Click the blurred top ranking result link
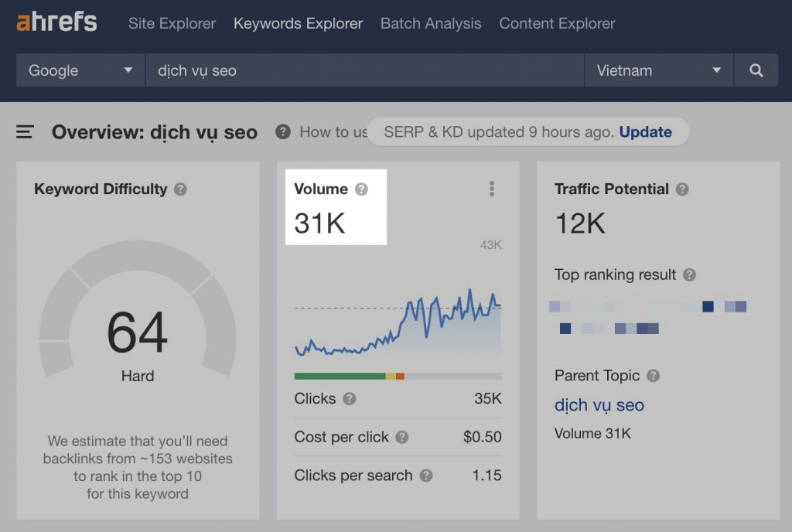This screenshot has width=792, height=532. [647, 318]
